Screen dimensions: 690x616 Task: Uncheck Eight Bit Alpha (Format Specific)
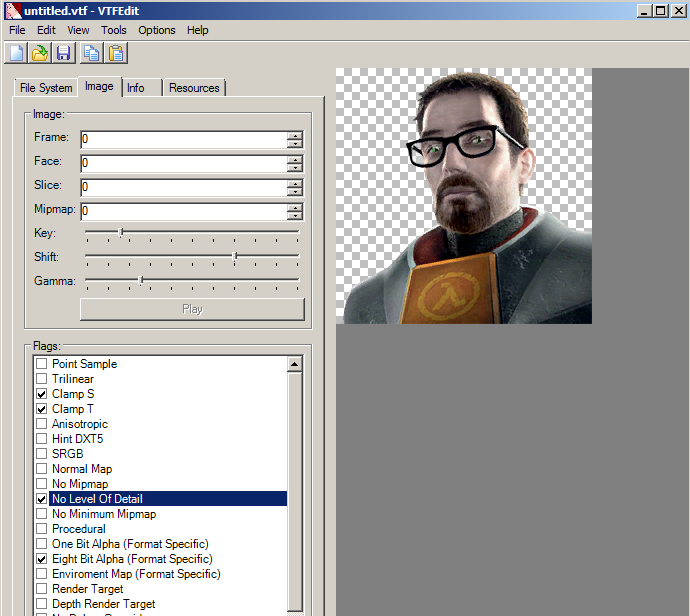(x=42, y=559)
